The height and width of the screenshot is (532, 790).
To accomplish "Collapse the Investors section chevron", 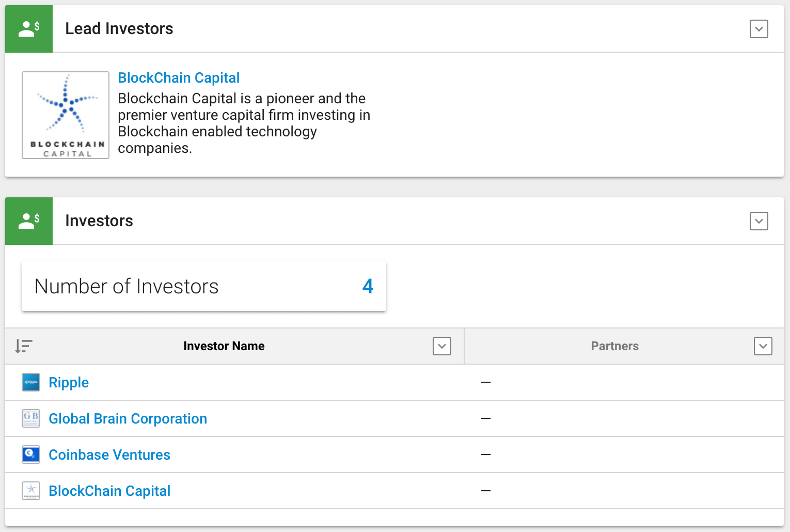I will [x=759, y=221].
